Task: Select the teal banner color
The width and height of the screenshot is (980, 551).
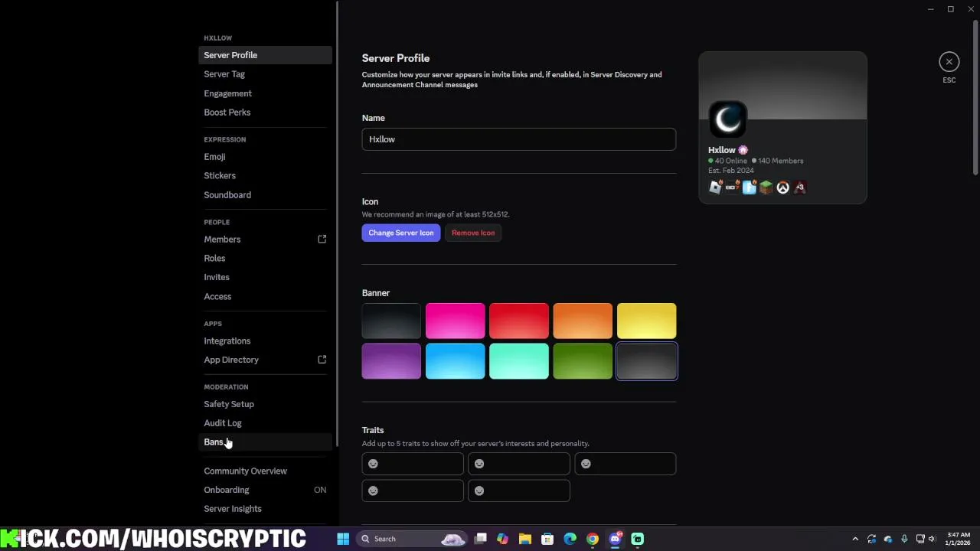Action: point(519,361)
